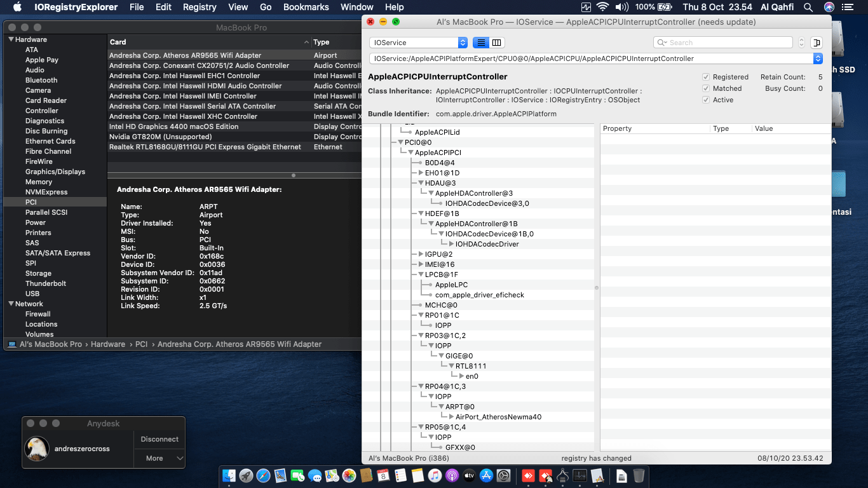Click Hardware in the System Information path bar

click(x=108, y=344)
